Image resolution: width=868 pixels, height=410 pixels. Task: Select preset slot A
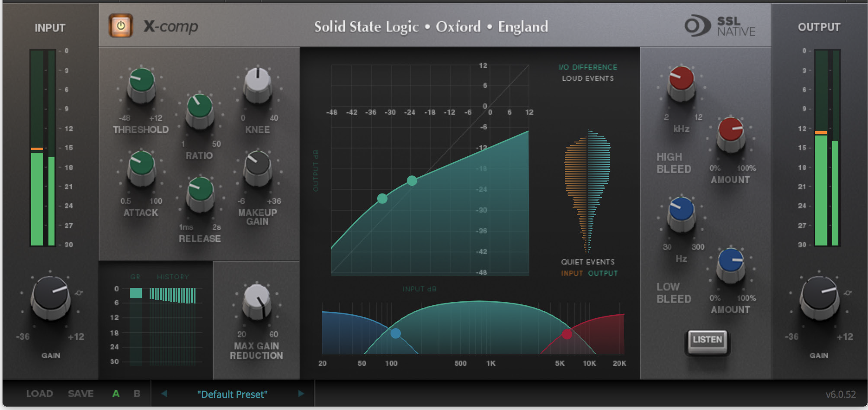click(x=116, y=394)
